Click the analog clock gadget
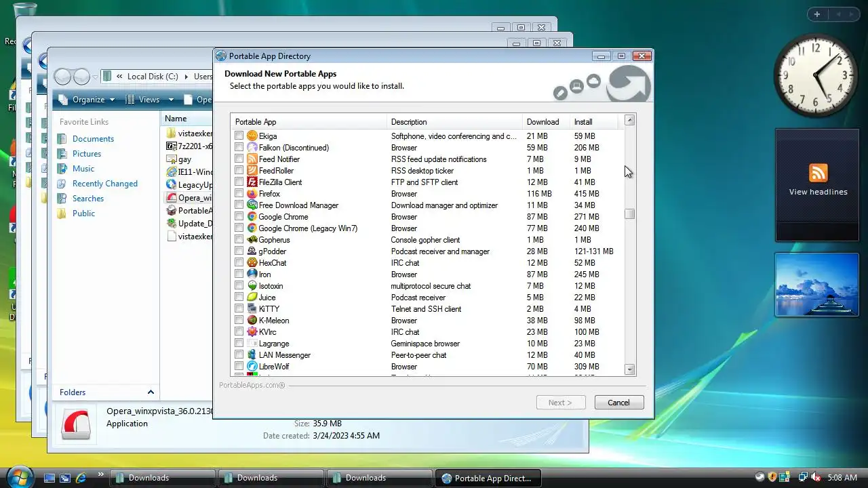Image resolution: width=868 pixels, height=488 pixels. 815,75
